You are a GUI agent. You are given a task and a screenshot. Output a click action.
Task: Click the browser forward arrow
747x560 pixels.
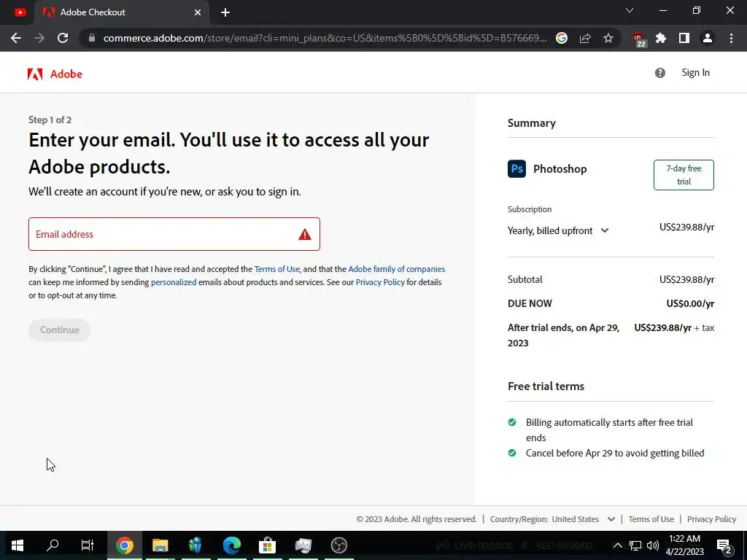[39, 38]
